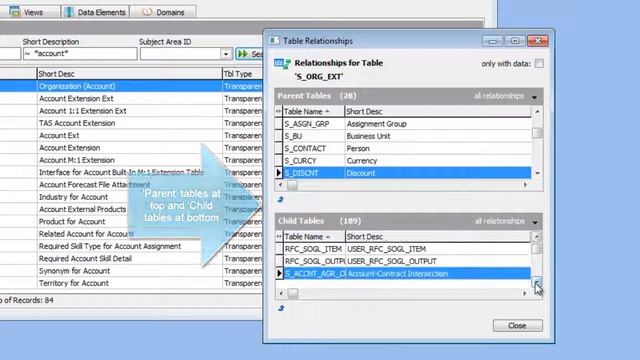Switch to the Domains tab
The image size is (640, 360).
(163, 12)
